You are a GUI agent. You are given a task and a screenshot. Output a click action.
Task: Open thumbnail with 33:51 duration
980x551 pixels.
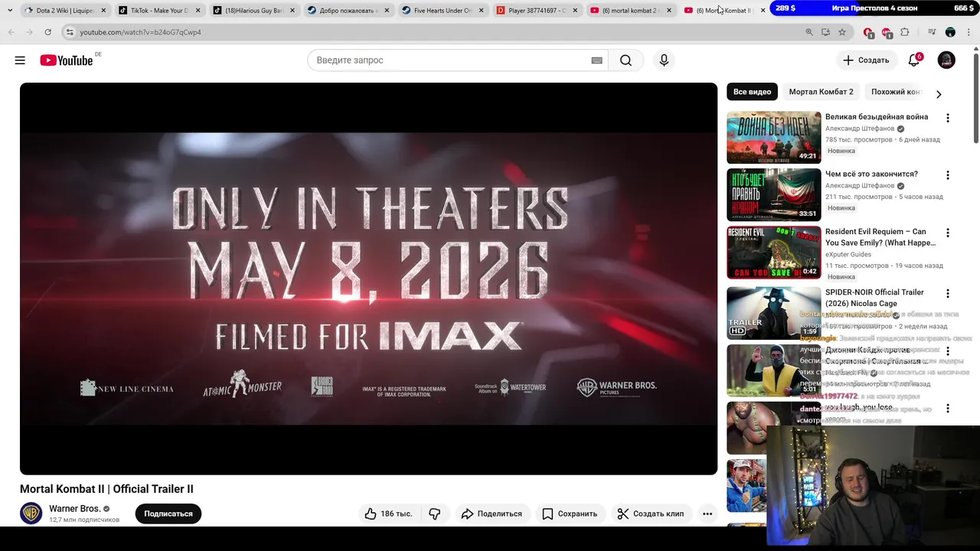(773, 195)
